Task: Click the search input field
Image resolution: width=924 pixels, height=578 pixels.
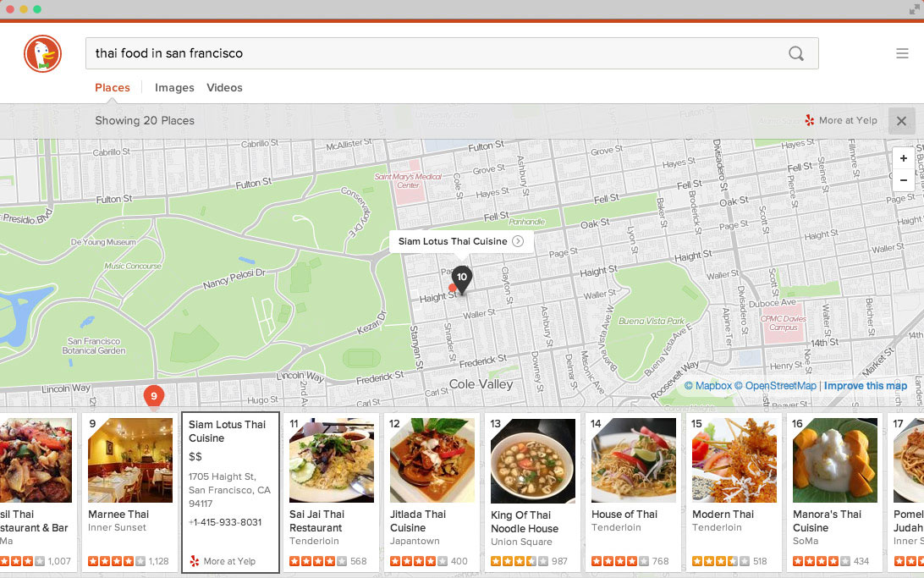Action: pos(452,53)
